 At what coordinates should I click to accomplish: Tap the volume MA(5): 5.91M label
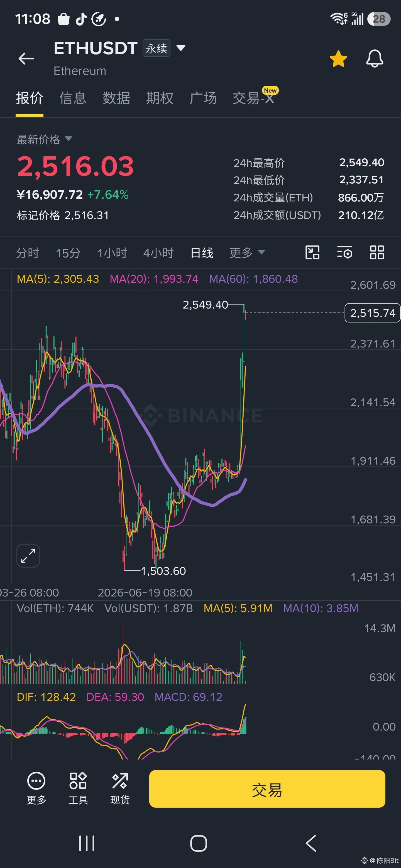tap(238, 608)
